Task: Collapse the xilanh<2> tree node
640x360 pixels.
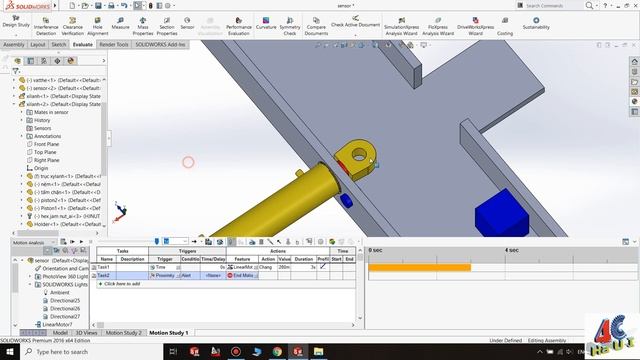Action: click(x=14, y=104)
